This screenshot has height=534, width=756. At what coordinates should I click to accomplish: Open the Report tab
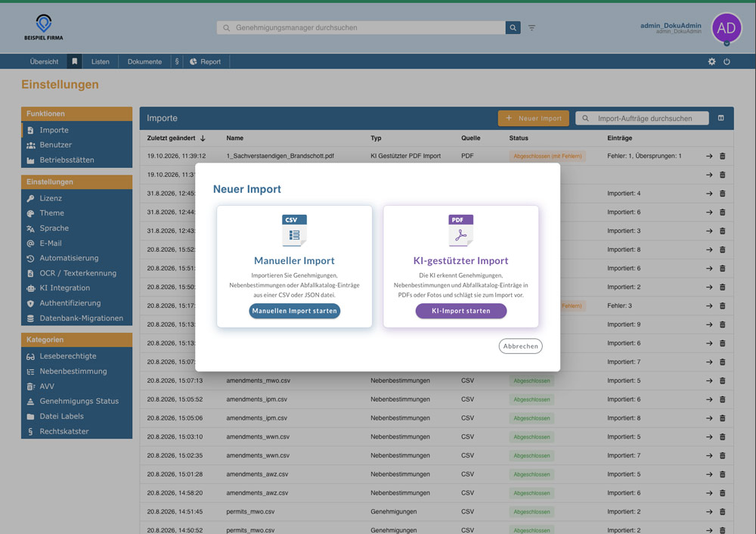[206, 62]
